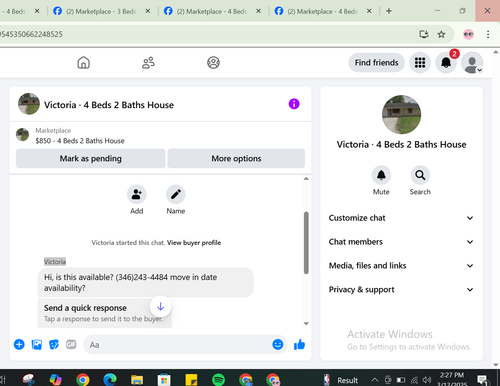Search in conversation from side panel
500x386 pixels.
point(420,175)
